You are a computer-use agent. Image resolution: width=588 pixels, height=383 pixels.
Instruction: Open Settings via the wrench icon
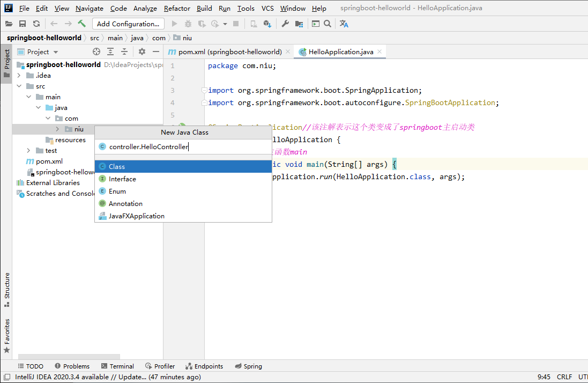(285, 24)
